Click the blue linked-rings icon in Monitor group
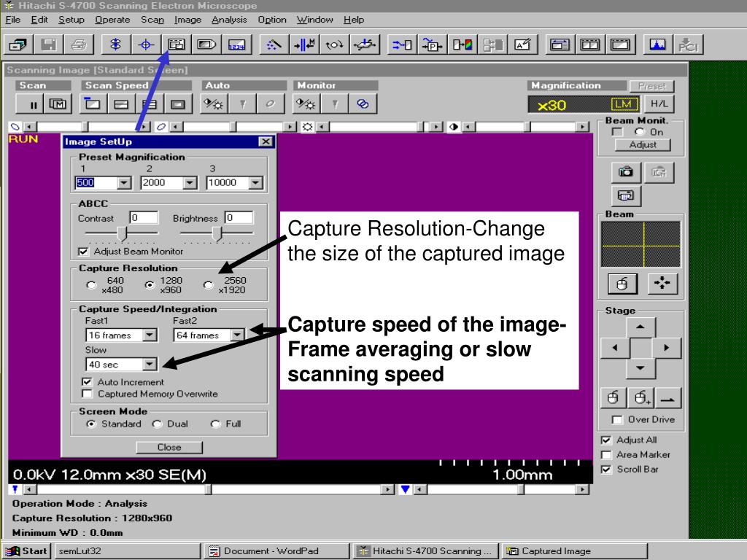This screenshot has height=560, width=747. (x=363, y=104)
